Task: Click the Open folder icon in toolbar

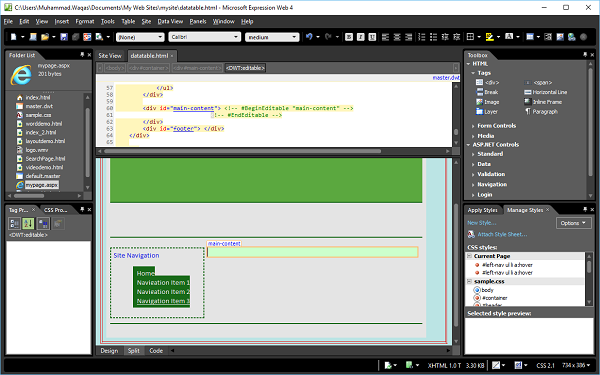Action: tap(45, 37)
